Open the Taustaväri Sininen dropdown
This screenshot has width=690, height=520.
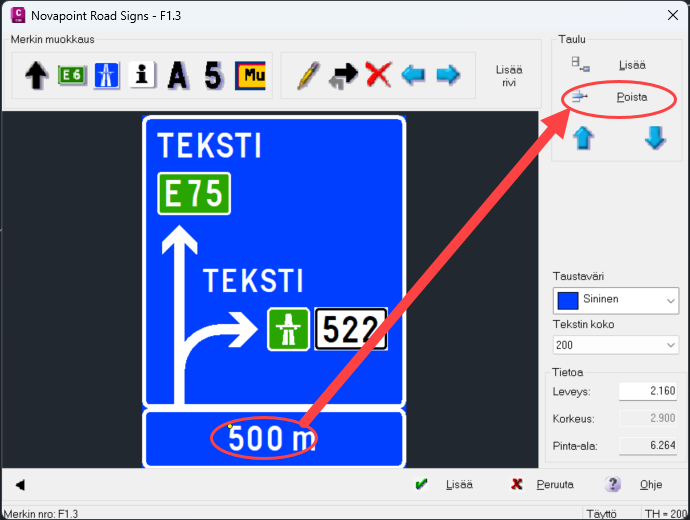coord(616,300)
